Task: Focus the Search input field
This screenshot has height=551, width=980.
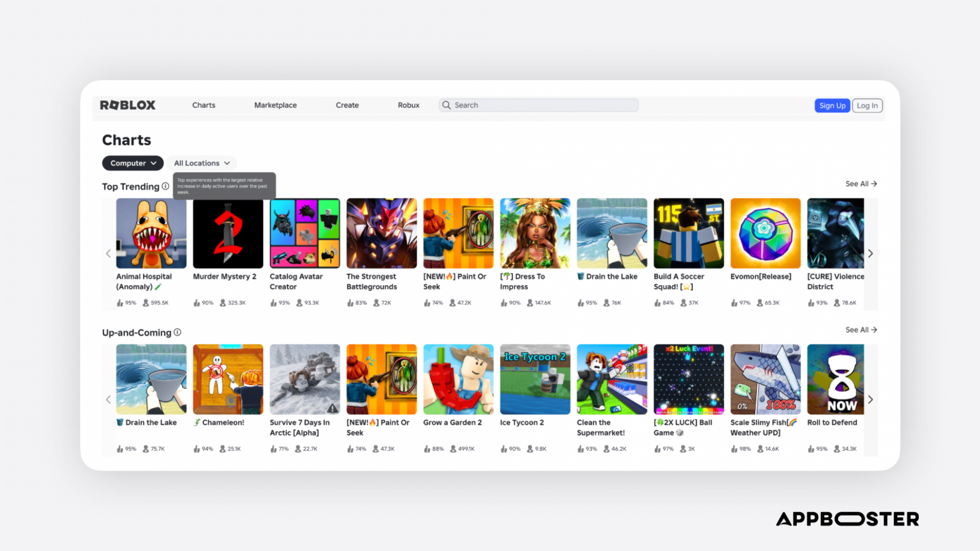Action: pyautogui.click(x=539, y=105)
